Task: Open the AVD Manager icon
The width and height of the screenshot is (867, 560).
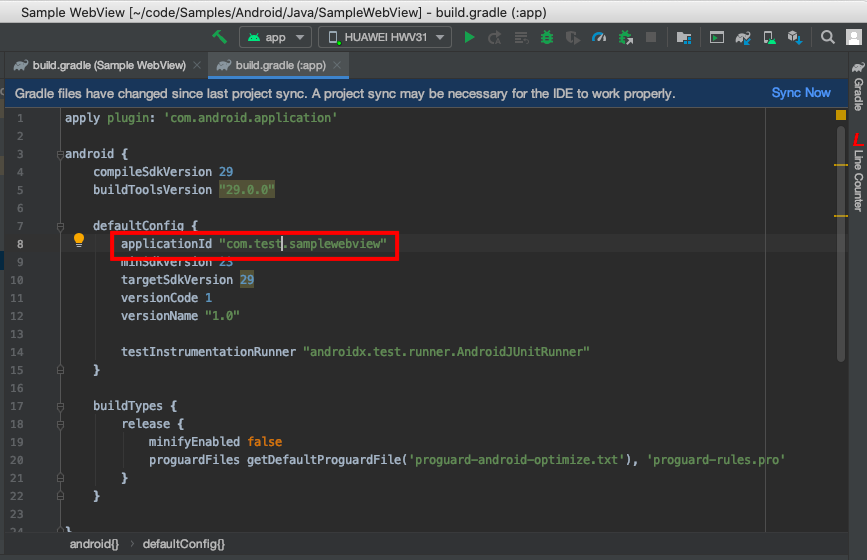Action: point(769,37)
